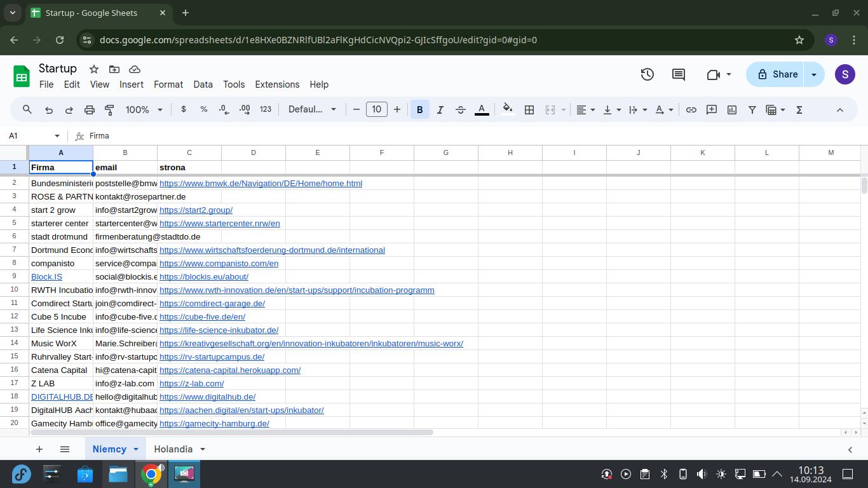Image resolution: width=868 pixels, height=488 pixels.
Task: Open the Extensions menu
Action: (x=277, y=85)
